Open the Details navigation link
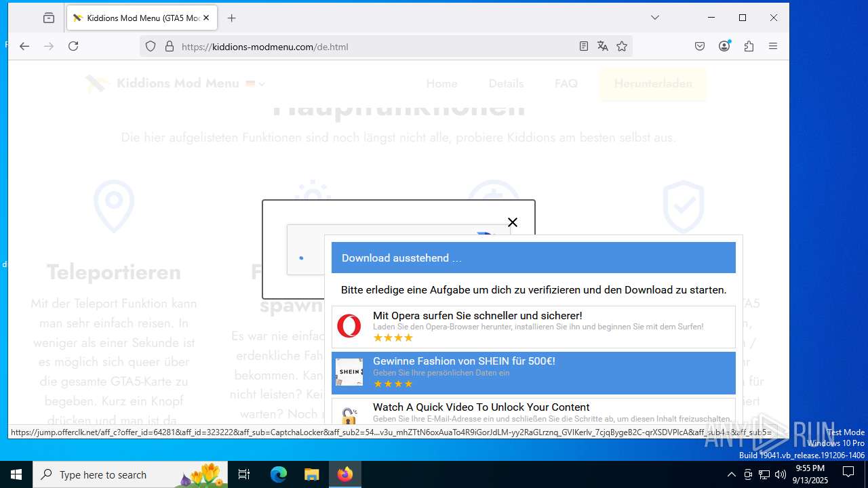The image size is (868, 488). 506,83
